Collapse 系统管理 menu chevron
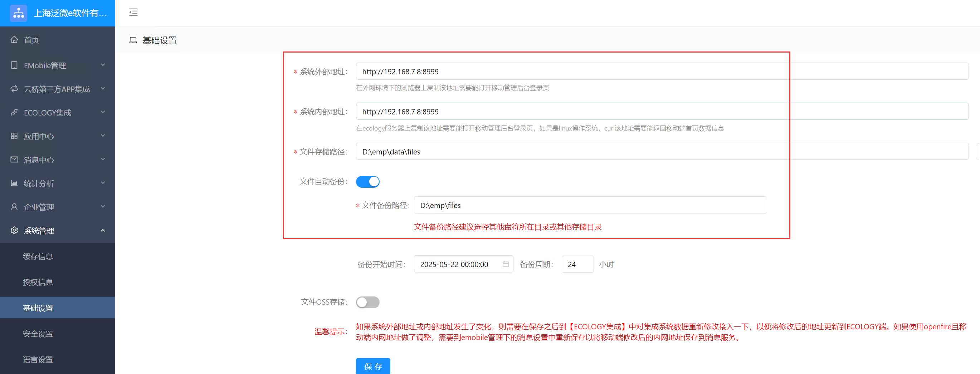 click(103, 230)
